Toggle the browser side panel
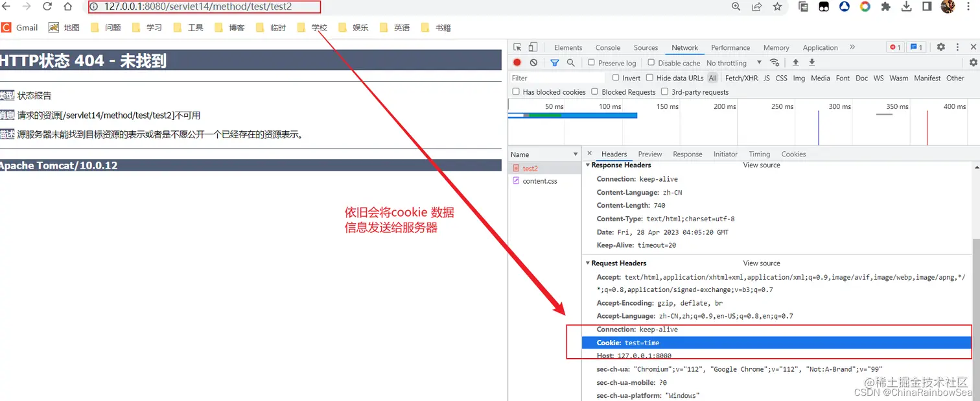This screenshot has width=980, height=401. pyautogui.click(x=927, y=6)
